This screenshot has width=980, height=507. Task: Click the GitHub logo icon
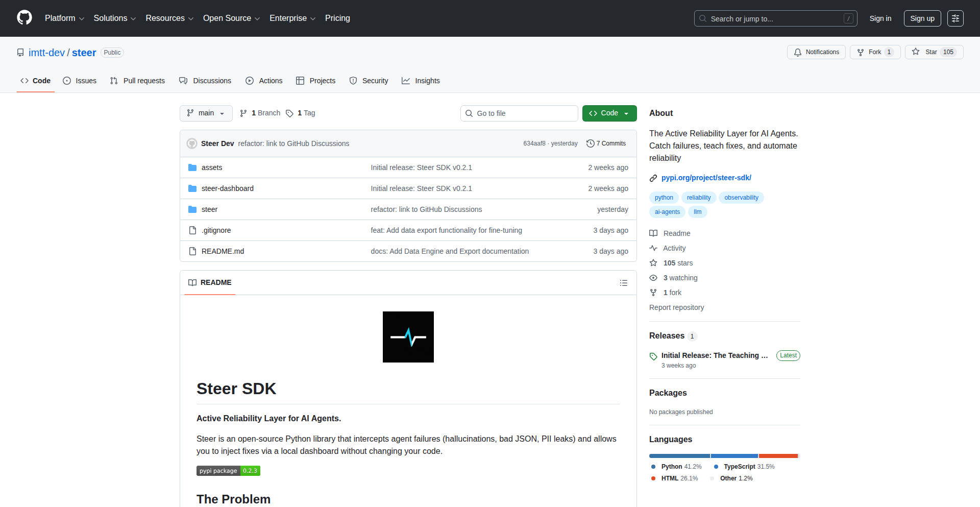click(x=24, y=18)
